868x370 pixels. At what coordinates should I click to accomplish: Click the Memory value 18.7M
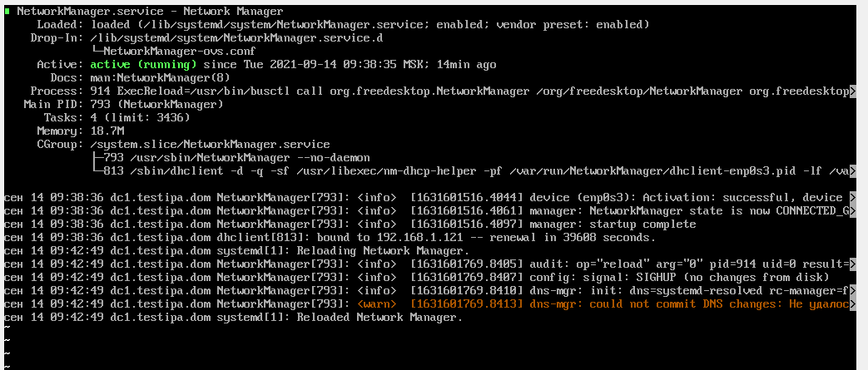107,131
